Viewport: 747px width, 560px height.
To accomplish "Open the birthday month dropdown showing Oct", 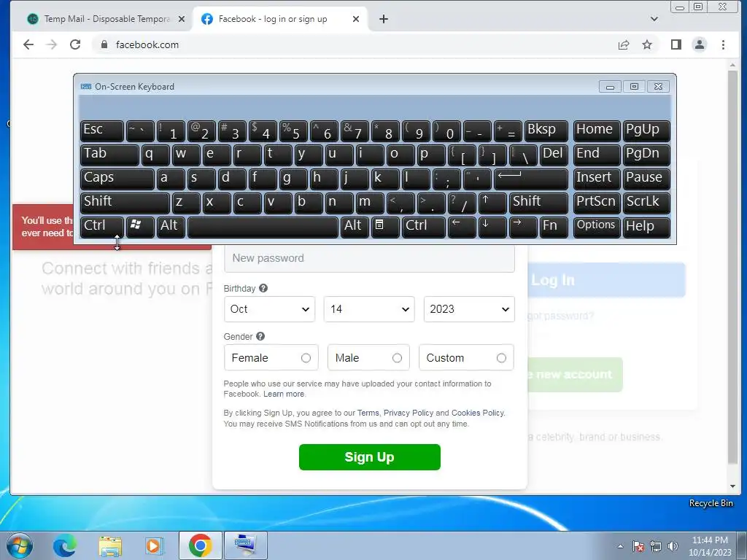I will coord(269,309).
